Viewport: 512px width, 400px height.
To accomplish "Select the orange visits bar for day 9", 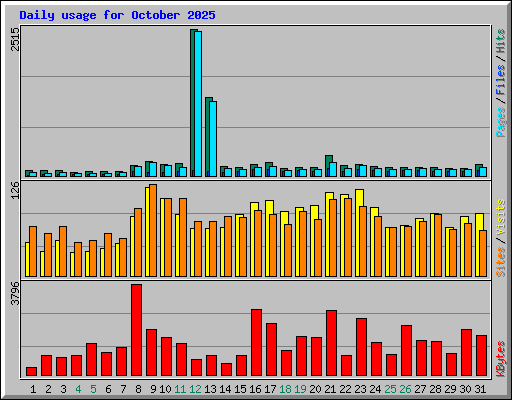I will point(153,230).
